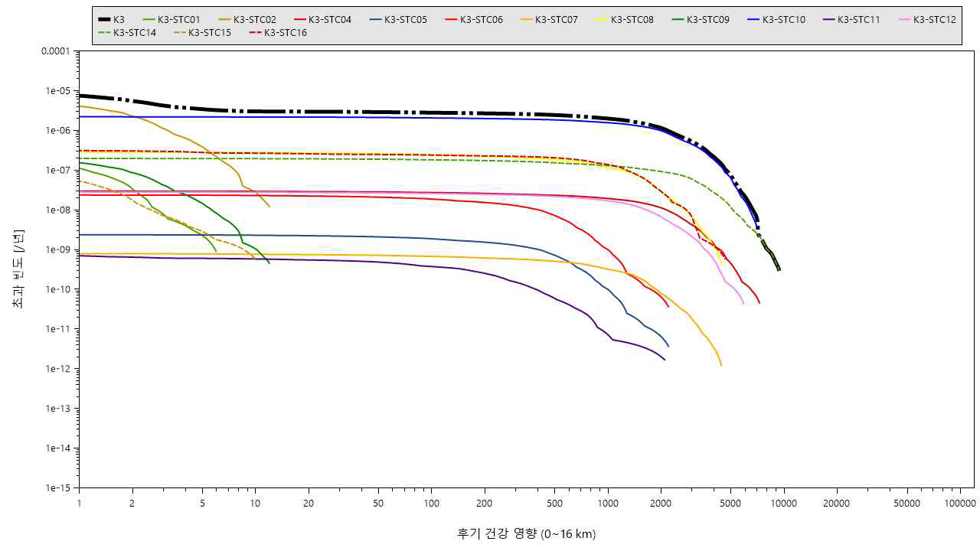
Task: Click the y-axis label 1e-14
Action: coord(58,448)
